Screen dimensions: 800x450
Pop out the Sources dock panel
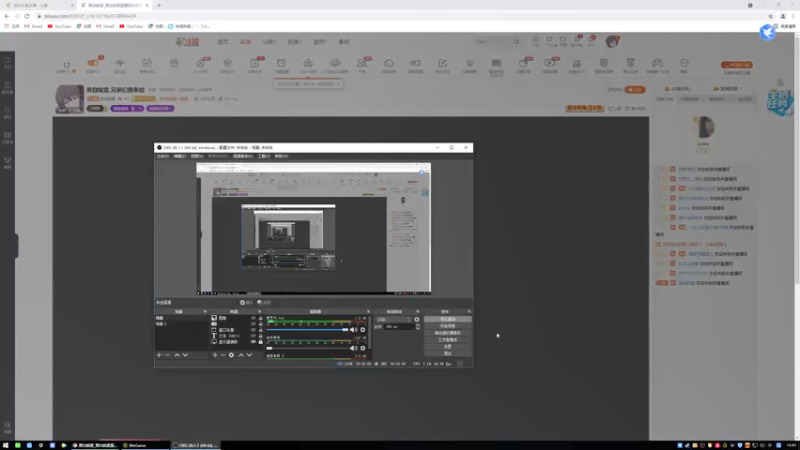click(x=260, y=311)
